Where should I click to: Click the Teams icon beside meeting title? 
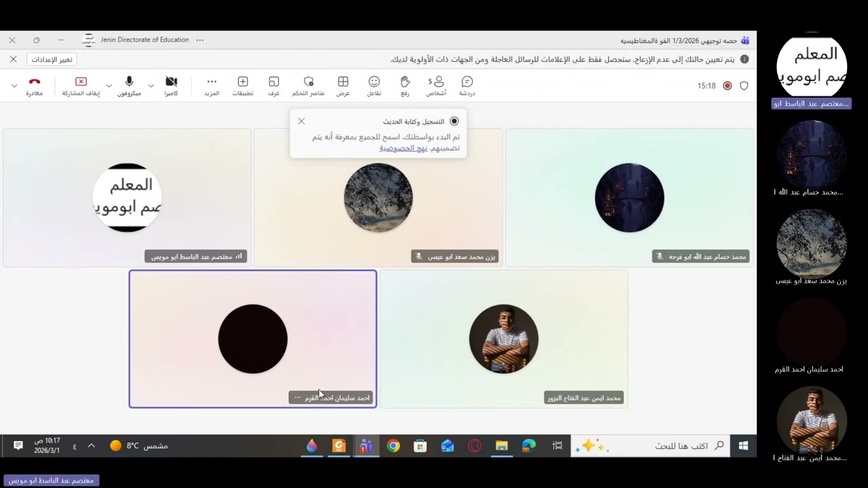tap(745, 41)
